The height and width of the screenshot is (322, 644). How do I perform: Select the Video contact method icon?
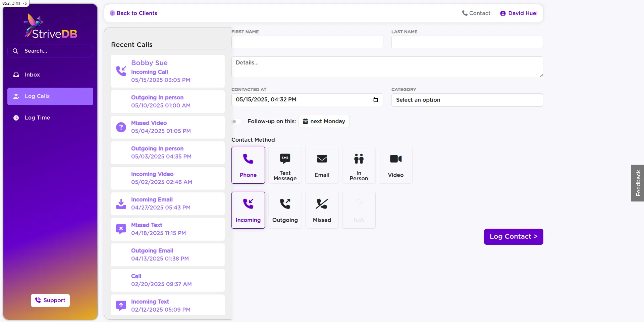pos(395,165)
